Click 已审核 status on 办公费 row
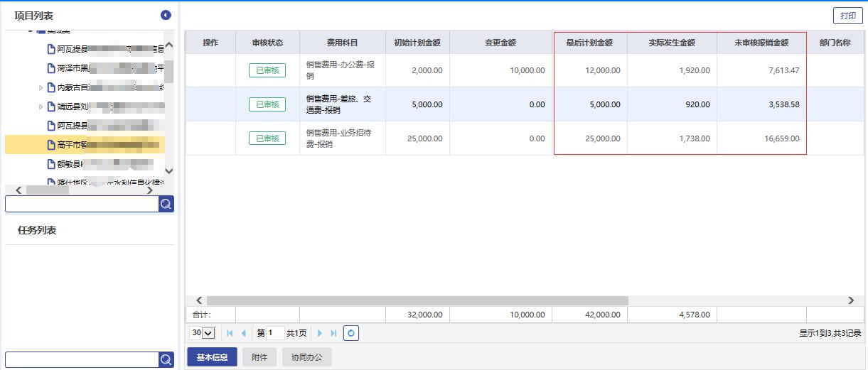 (x=267, y=70)
